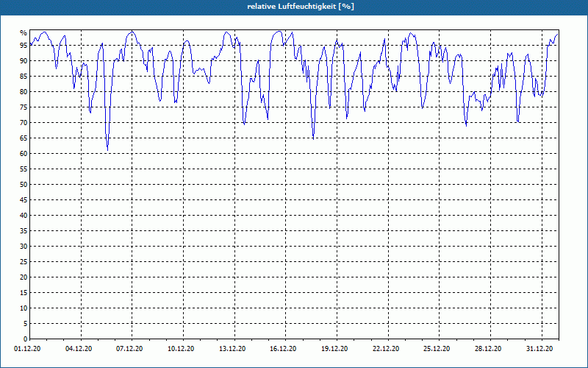Click y-axis value 80
The height and width of the screenshot is (368, 588).
click(24, 91)
